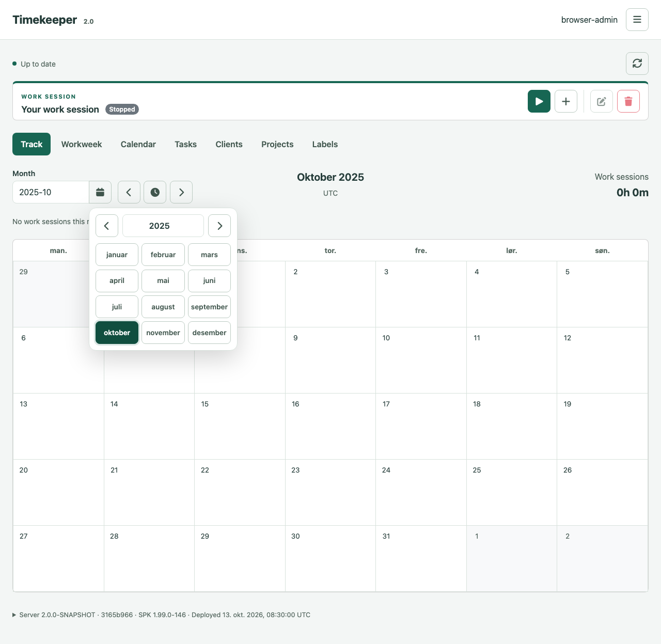Choose januar in the month picker
This screenshot has height=644, width=661.
click(x=117, y=255)
